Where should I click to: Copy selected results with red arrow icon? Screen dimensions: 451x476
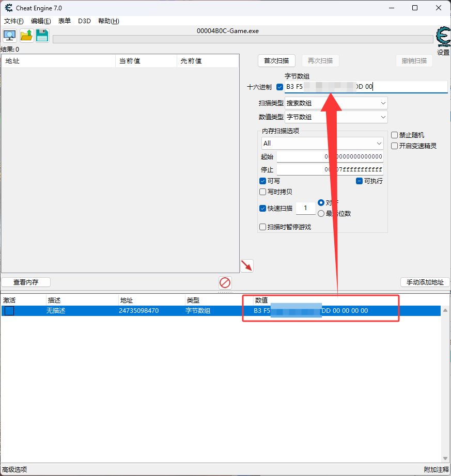pyautogui.click(x=247, y=266)
